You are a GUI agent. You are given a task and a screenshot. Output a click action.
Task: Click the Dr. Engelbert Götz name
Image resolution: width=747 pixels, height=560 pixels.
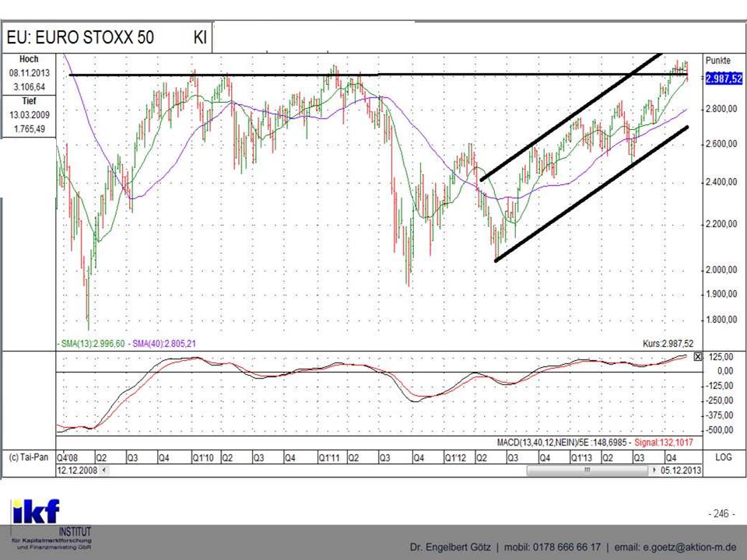pyautogui.click(x=451, y=547)
